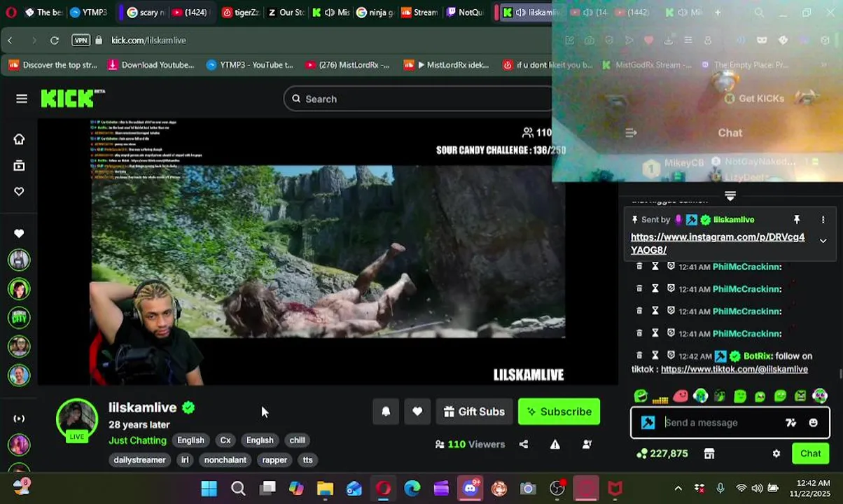
Task: Toggle follow heart button for lilskamlive
Action: [x=417, y=412]
